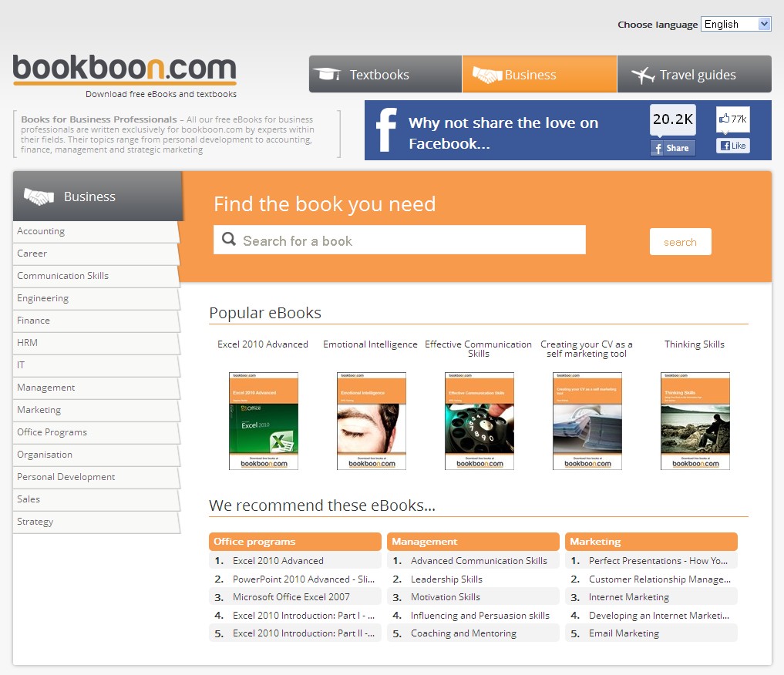Focus the Search for a book field
Viewport: 784px width, 675px height.
pos(399,240)
